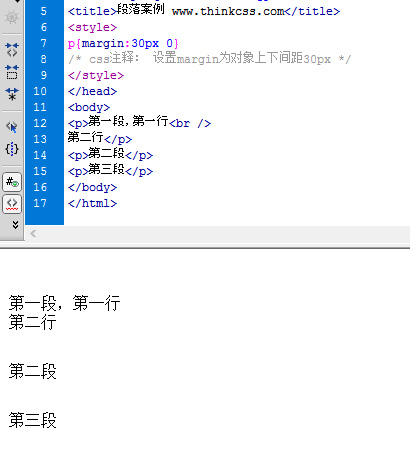Click the closing </style> tag
This screenshot has width=410, height=452.
[96, 75]
